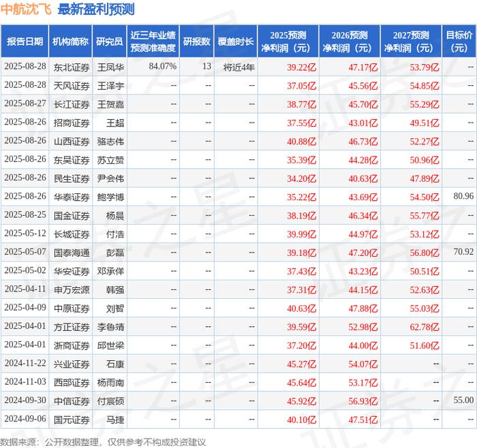
Task: Click 华安证券 institution cell
Action: 72,271
